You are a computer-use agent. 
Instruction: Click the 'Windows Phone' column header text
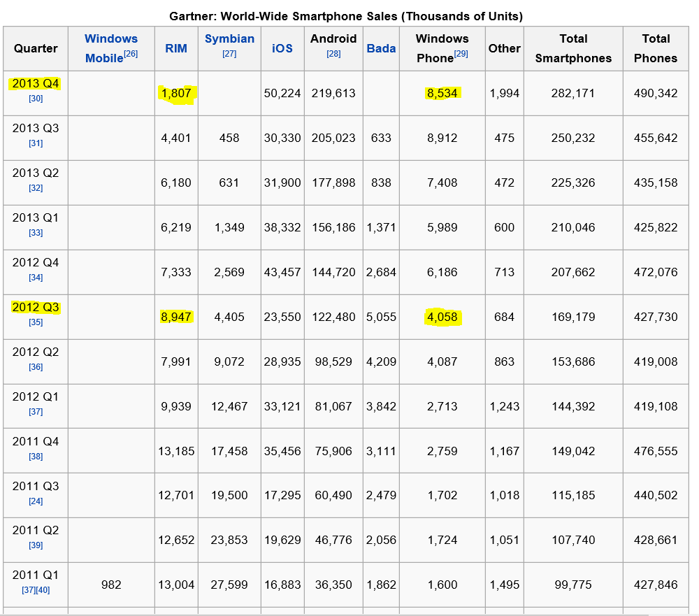pos(442,48)
